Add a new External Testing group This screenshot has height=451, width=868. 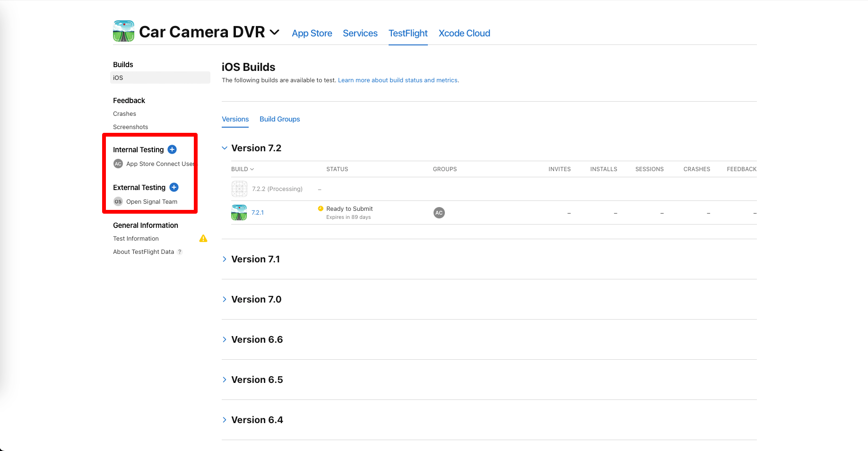tap(174, 187)
